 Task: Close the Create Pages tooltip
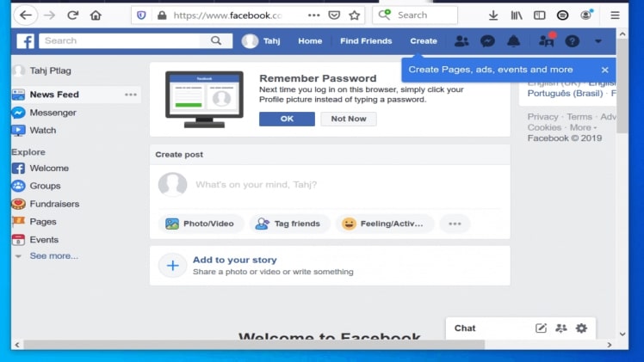[x=604, y=70]
